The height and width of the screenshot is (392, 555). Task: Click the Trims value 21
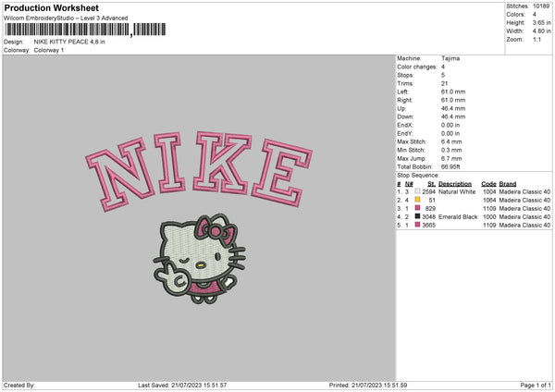point(445,83)
